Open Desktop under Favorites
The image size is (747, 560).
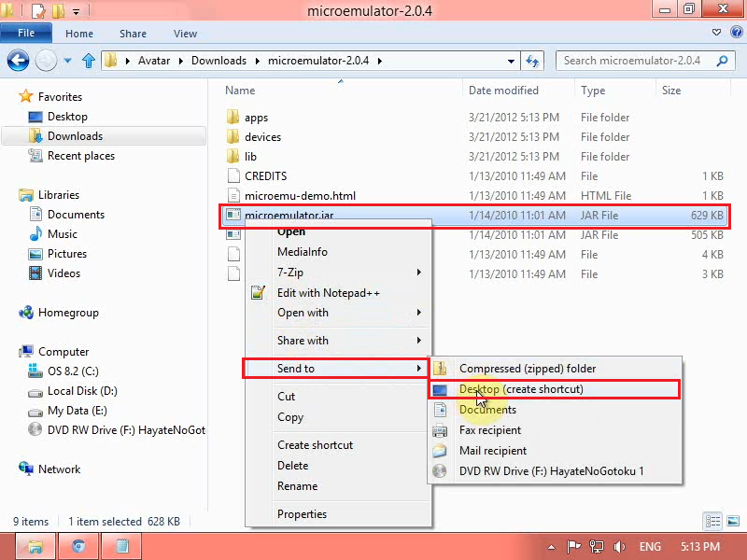pos(67,117)
